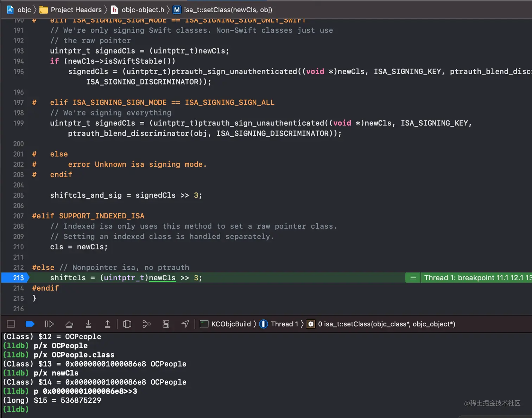Click the '#elif SUPPORT_INDEXED_ISA' directive

click(x=88, y=216)
